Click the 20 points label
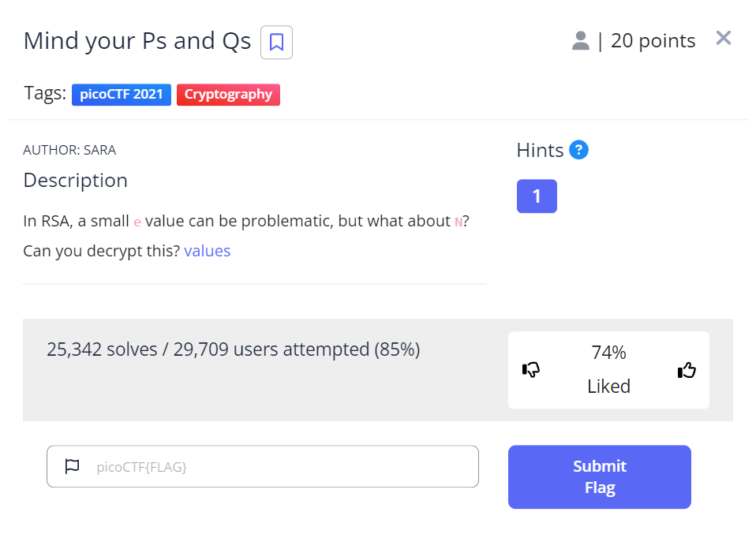756x538 pixels. 653,41
